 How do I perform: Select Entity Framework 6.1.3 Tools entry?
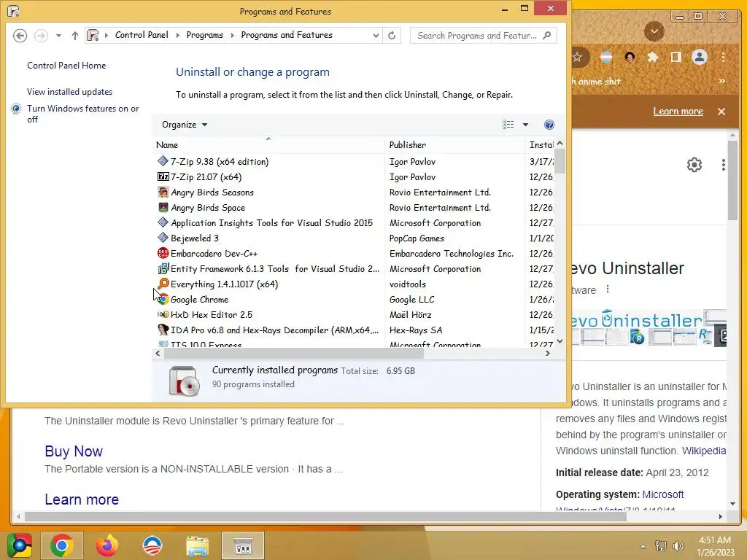[x=275, y=269]
